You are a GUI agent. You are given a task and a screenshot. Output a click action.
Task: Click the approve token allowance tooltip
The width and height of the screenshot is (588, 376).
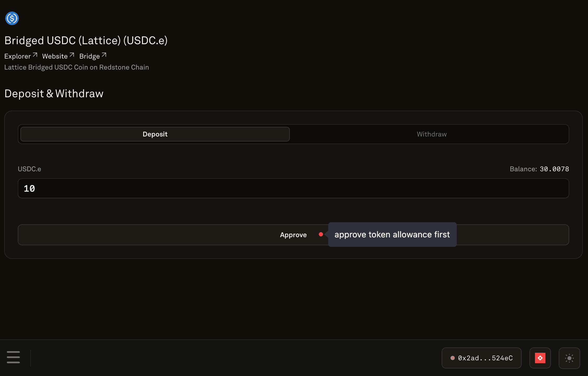[x=392, y=235]
